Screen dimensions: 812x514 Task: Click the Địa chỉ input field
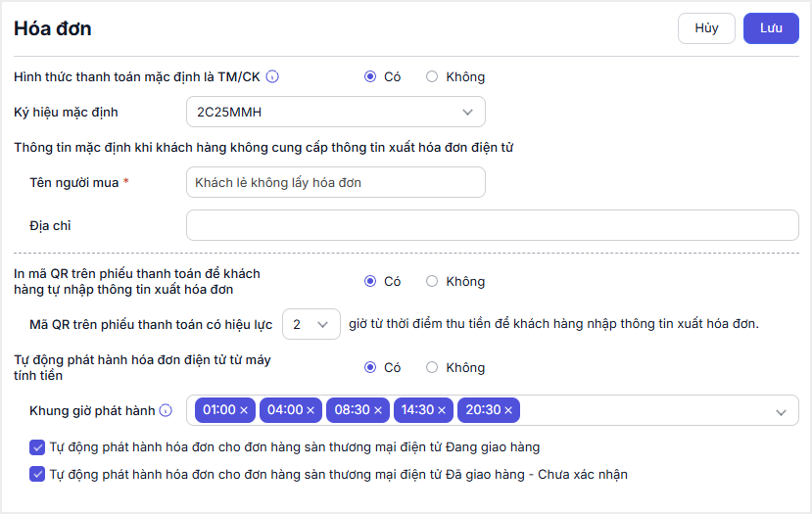493,225
